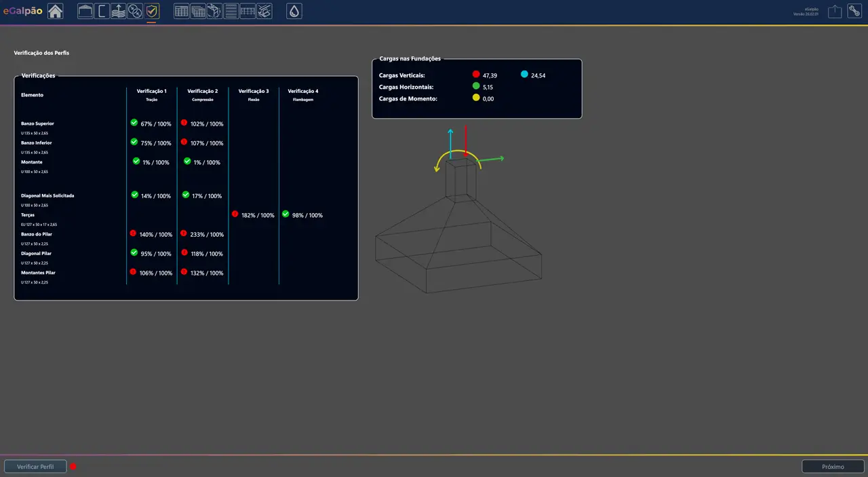Open the wind loads icon with upward arrow

click(x=118, y=11)
